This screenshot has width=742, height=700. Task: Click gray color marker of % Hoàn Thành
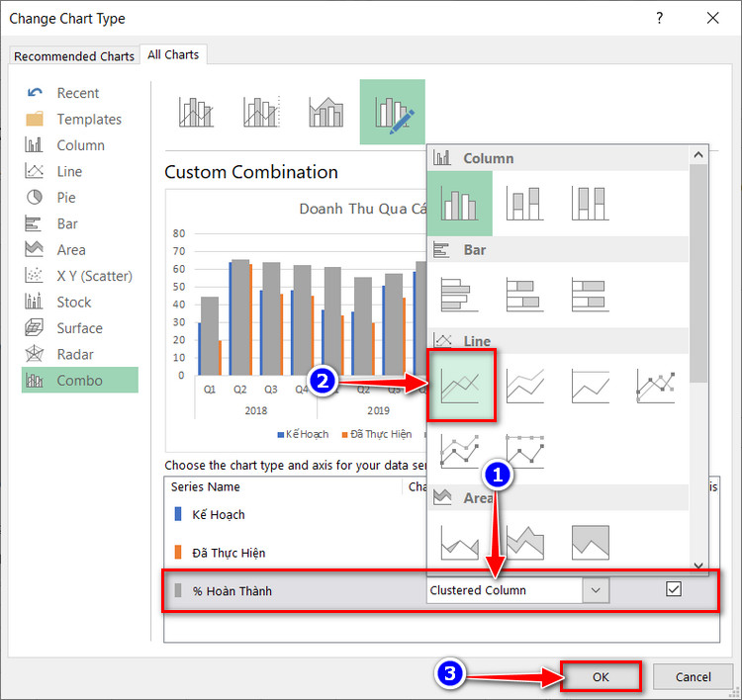[x=178, y=590]
